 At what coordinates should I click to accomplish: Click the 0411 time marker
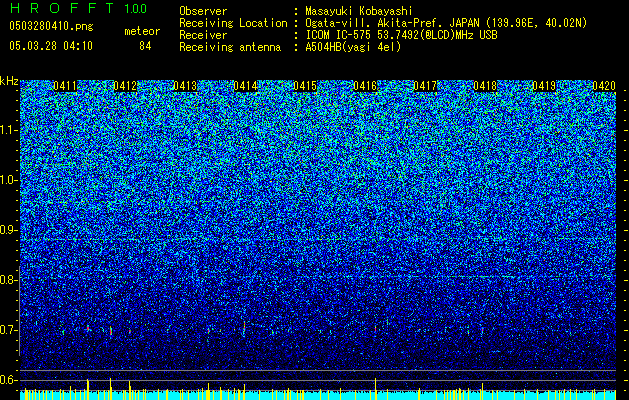tap(65, 86)
